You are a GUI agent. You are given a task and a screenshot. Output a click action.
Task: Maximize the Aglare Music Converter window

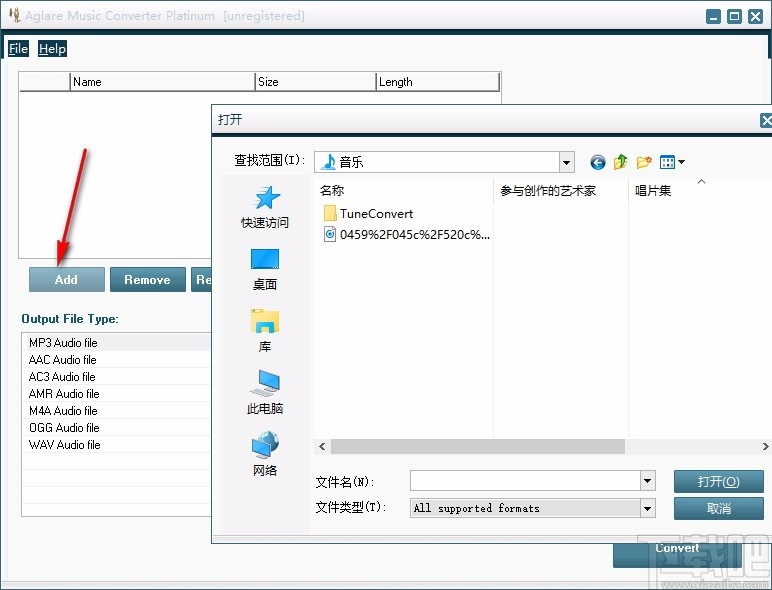pos(734,16)
